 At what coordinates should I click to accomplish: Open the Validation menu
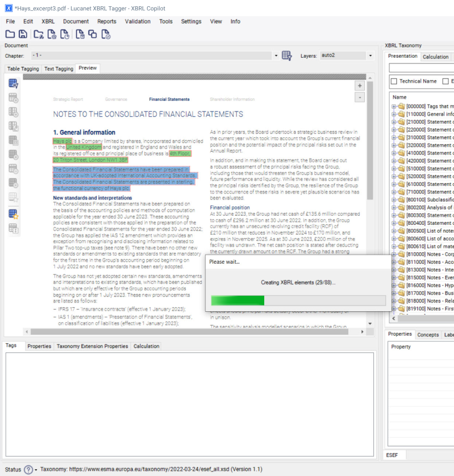coord(137,22)
